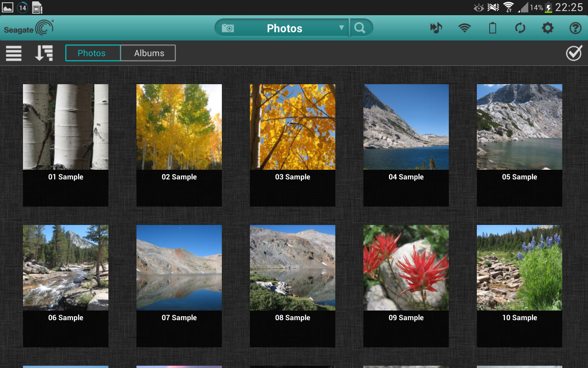
Task: Enable selection mode checkmark
Action: (x=574, y=53)
